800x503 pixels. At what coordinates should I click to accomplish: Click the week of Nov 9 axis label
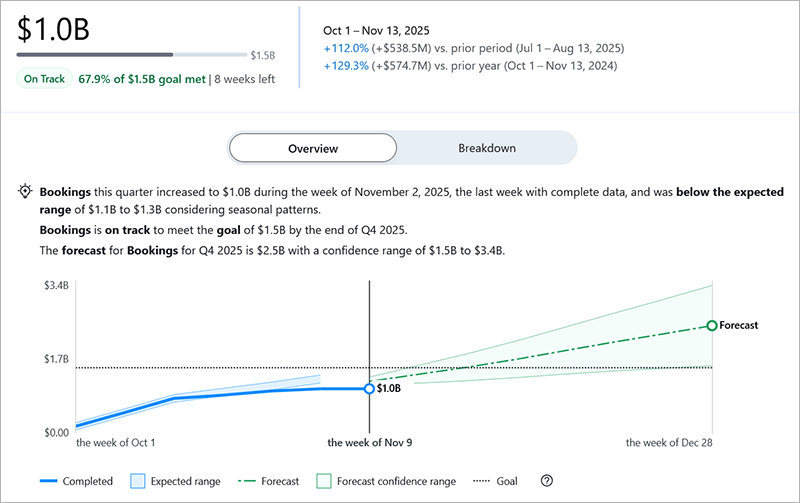369,442
